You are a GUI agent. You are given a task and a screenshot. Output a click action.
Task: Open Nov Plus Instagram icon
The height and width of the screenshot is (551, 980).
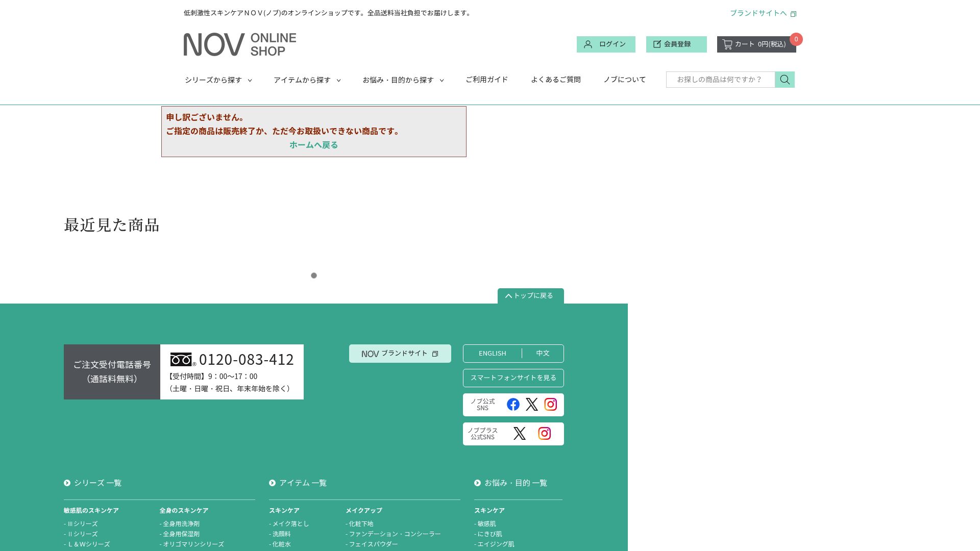544,434
